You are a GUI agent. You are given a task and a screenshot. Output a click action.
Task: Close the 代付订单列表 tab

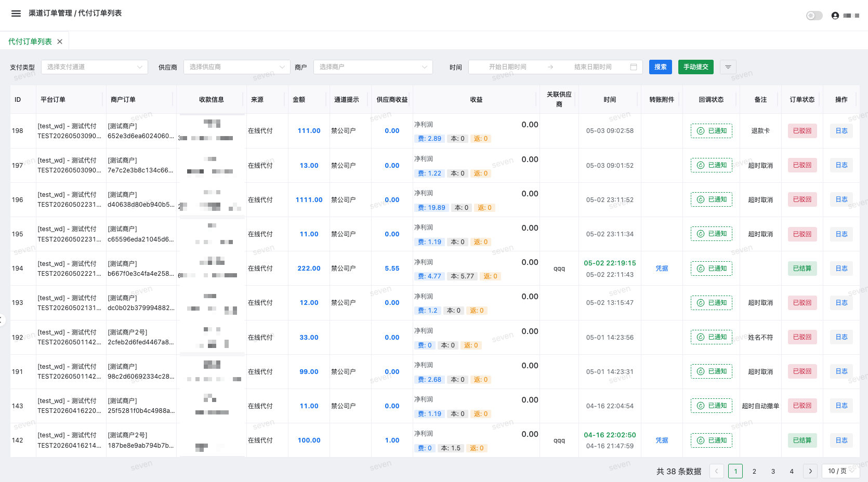(60, 42)
